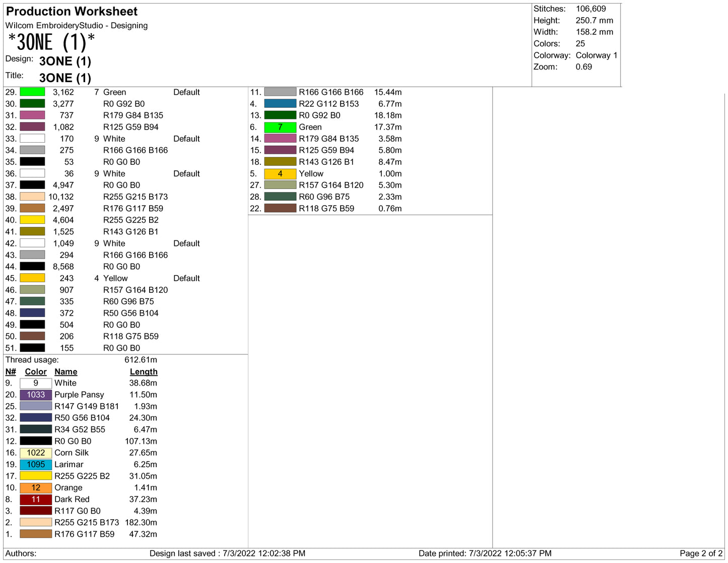The width and height of the screenshot is (728, 563).
Task: Click the underlined Color column header
Action: pyautogui.click(x=36, y=371)
